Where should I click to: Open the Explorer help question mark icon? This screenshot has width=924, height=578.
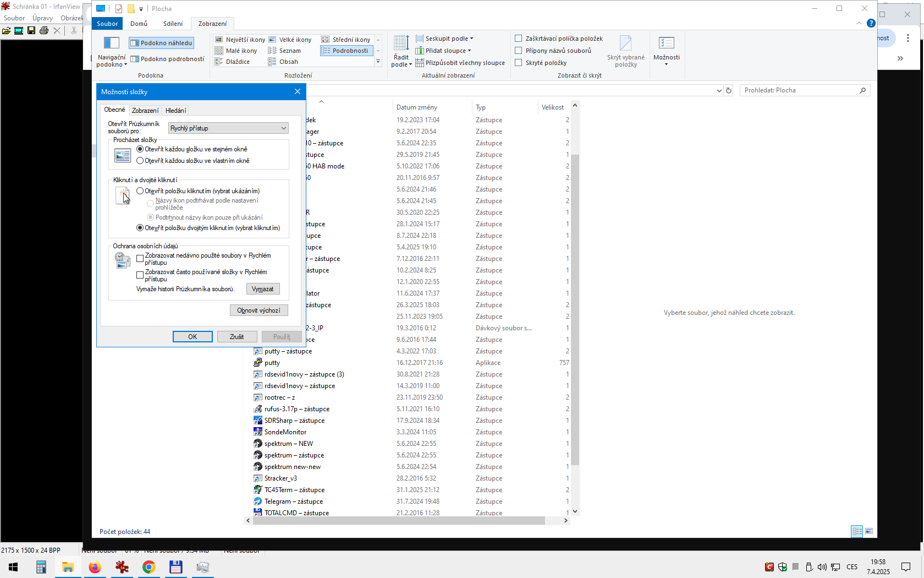(871, 23)
